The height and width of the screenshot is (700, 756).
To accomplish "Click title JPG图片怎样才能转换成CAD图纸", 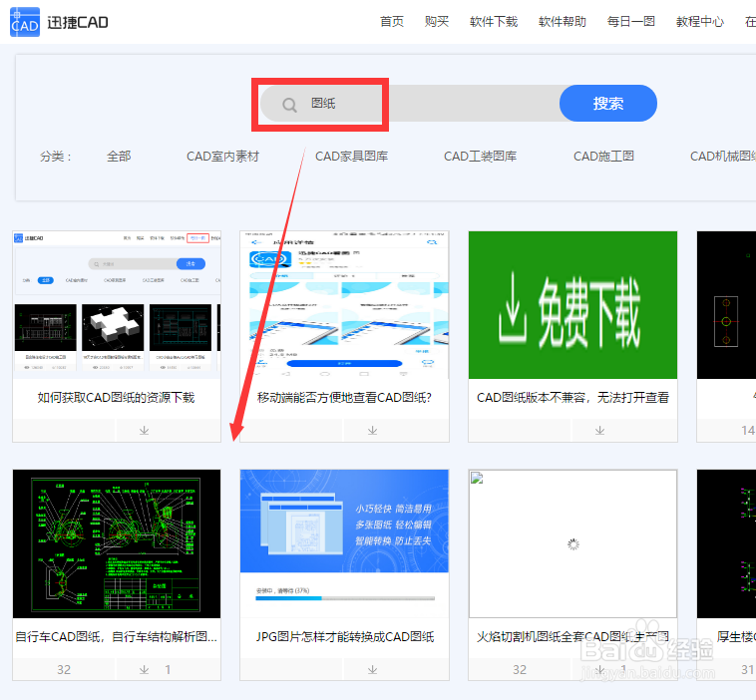I will pos(345,637).
